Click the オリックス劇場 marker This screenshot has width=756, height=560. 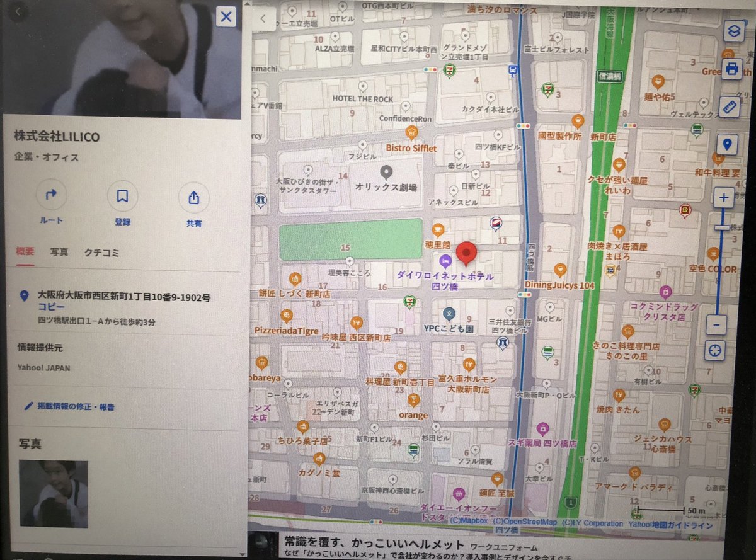pos(387,171)
